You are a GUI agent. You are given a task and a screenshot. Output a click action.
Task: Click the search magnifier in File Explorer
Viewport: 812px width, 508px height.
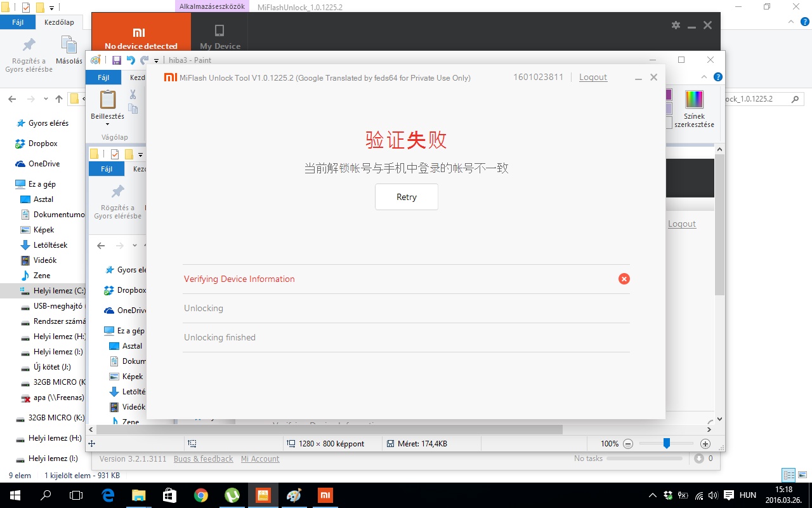[795, 99]
